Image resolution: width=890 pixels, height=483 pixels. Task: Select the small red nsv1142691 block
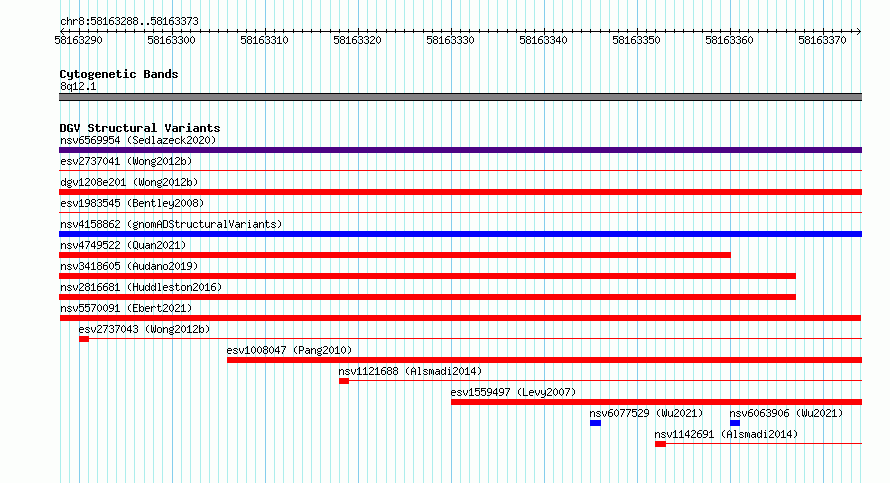[660, 444]
